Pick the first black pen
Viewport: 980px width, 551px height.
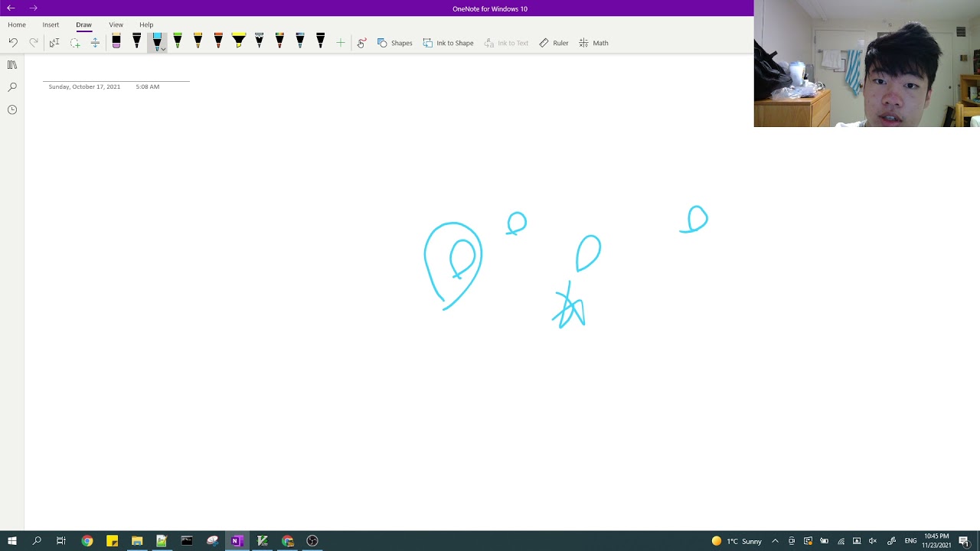coord(137,41)
